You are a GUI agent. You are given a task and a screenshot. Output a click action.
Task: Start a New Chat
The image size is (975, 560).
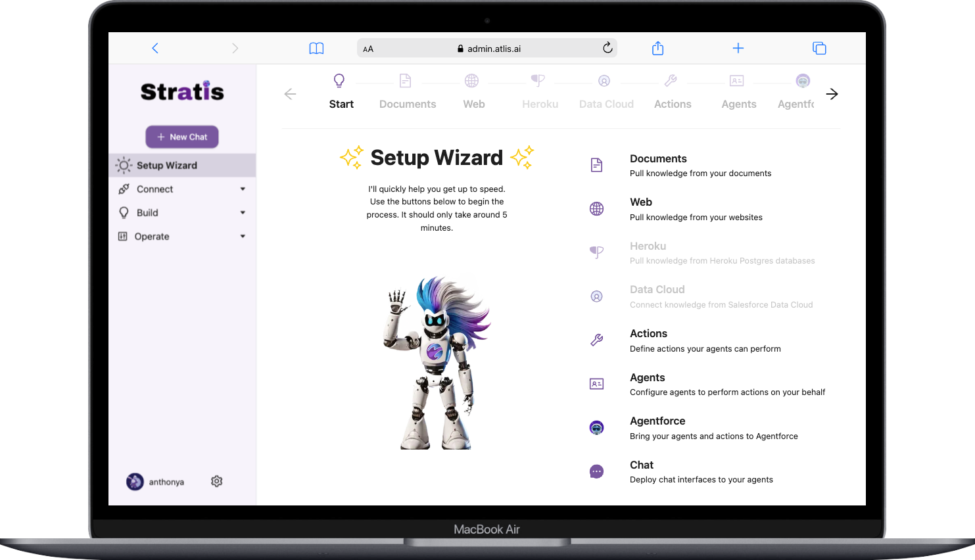point(182,137)
